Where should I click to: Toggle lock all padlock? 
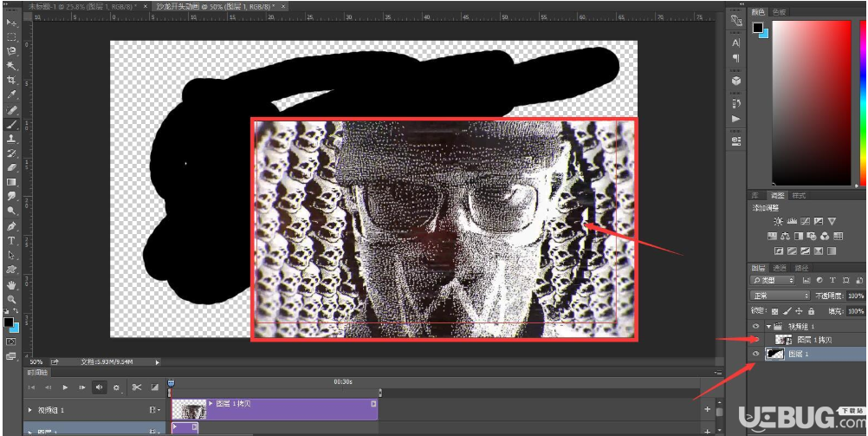click(811, 311)
